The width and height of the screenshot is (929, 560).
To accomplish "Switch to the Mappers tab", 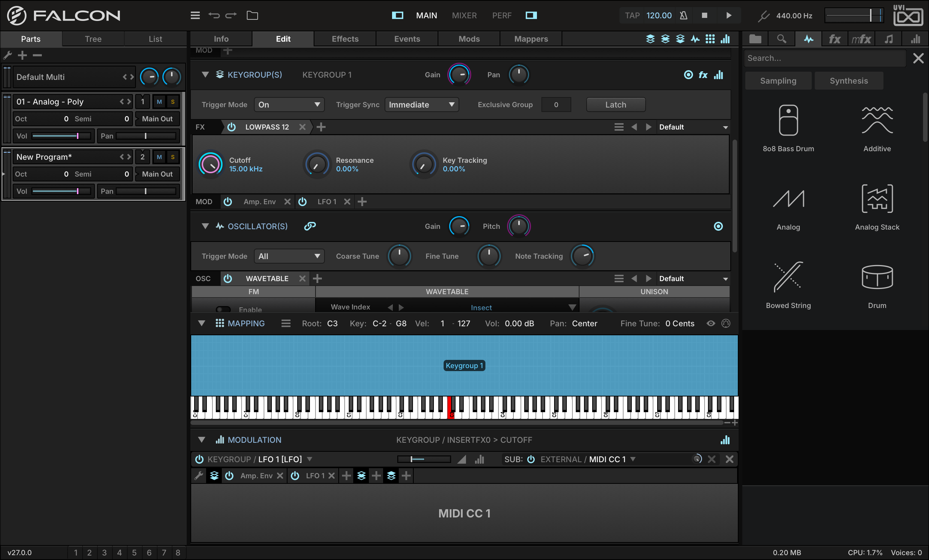I will 531,39.
